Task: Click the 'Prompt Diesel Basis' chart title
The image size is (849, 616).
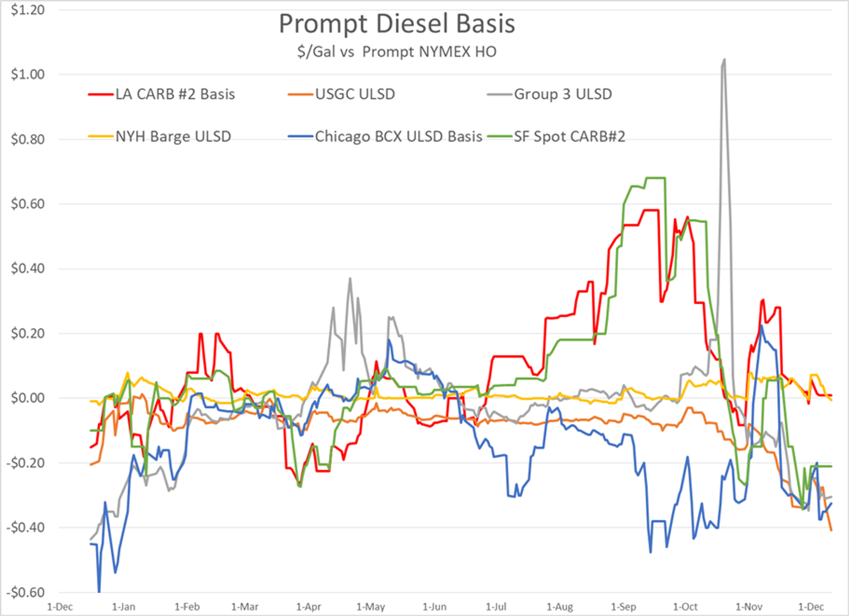Action: tap(397, 24)
